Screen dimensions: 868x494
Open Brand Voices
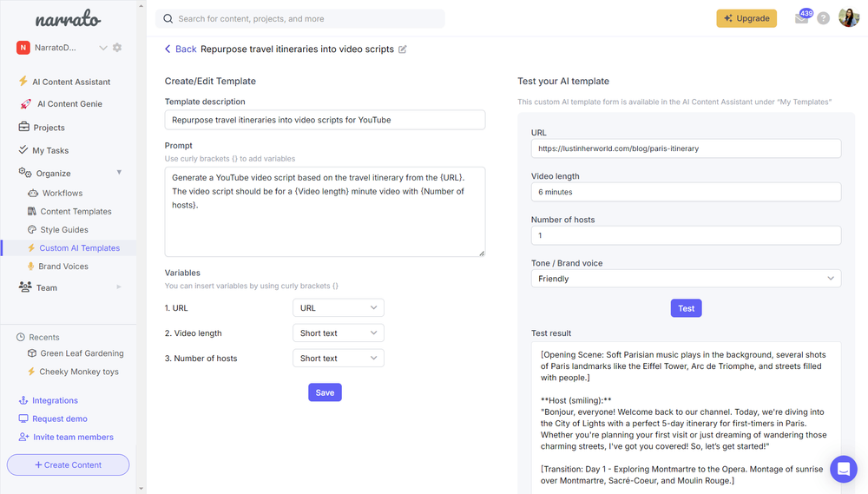63,267
